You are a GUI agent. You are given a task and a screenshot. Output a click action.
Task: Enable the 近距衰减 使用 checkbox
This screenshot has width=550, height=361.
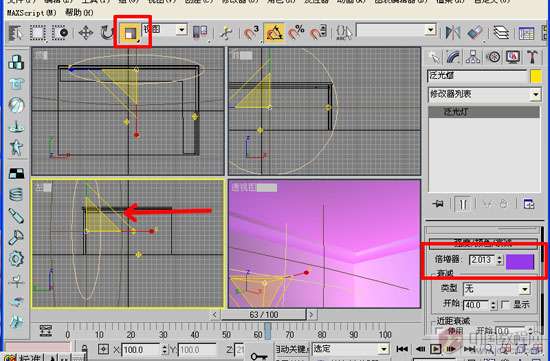coord(438,331)
